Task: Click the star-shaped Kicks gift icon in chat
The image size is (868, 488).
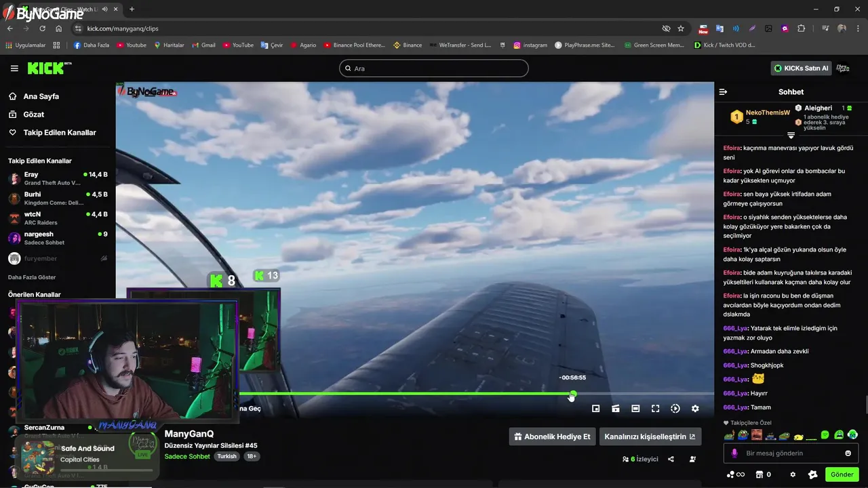Action: coord(813,475)
